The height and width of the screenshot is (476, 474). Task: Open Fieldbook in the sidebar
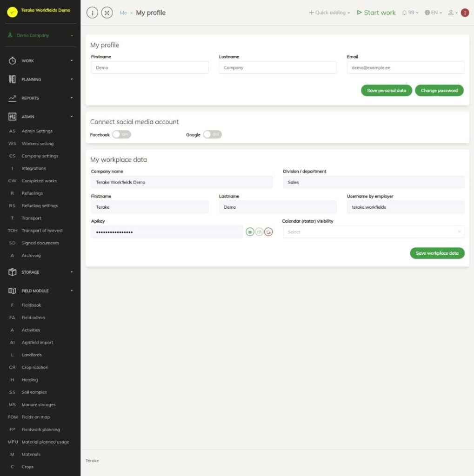pyautogui.click(x=31, y=305)
